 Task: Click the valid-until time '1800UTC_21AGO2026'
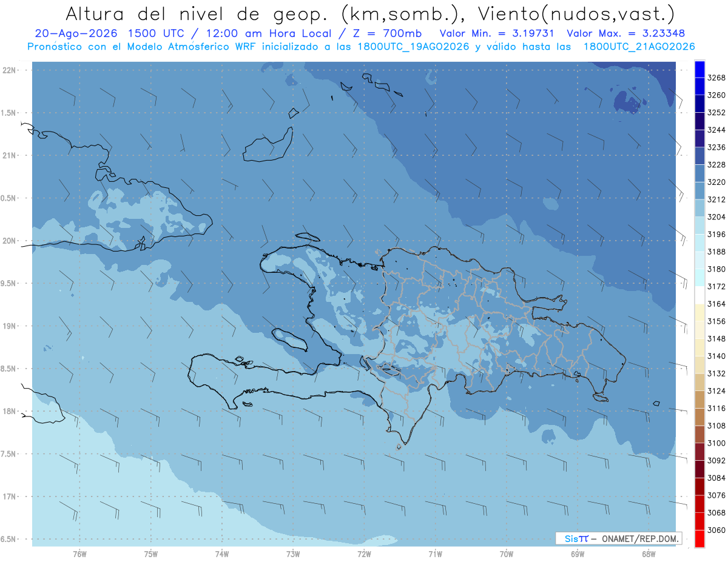639,46
